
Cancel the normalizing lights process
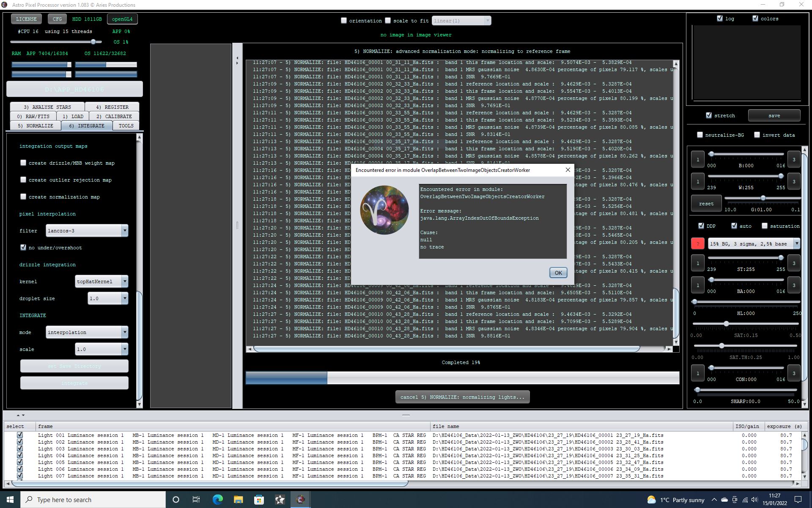462,397
